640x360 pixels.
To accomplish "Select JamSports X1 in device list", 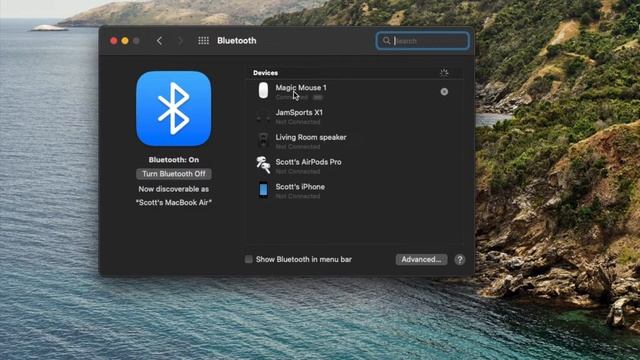I will coord(354,116).
